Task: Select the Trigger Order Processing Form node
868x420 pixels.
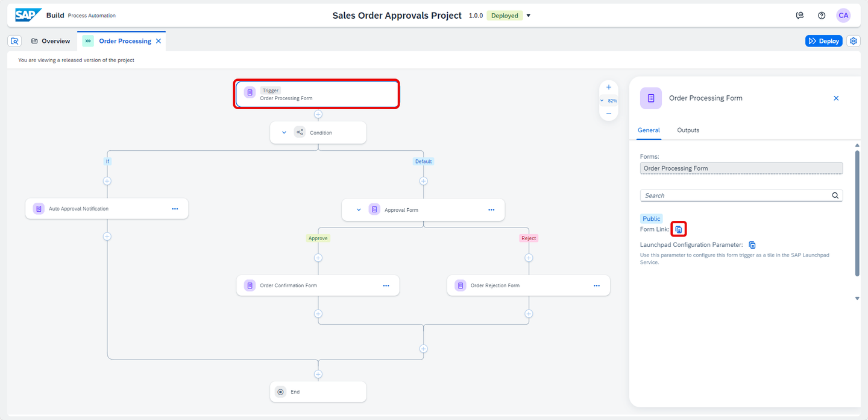Action: click(x=317, y=94)
